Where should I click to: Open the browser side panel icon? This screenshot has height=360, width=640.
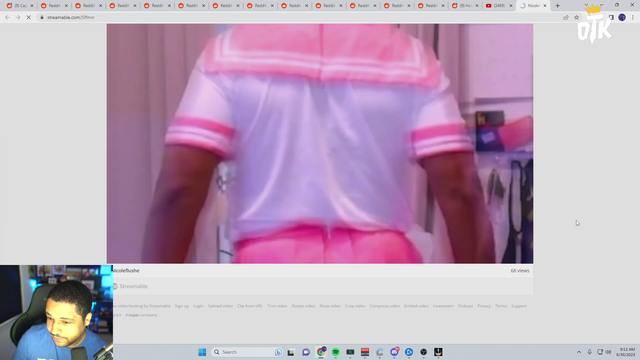click(x=611, y=18)
